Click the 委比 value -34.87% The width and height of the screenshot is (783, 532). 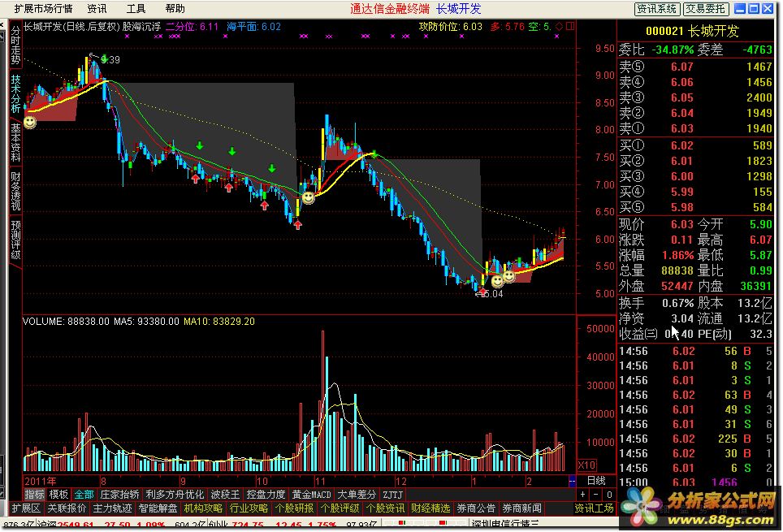click(x=673, y=50)
